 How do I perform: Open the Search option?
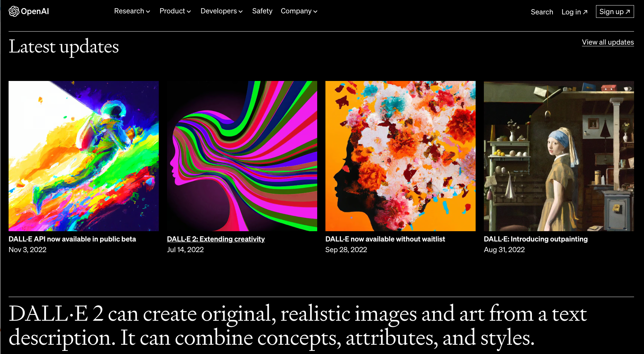542,12
